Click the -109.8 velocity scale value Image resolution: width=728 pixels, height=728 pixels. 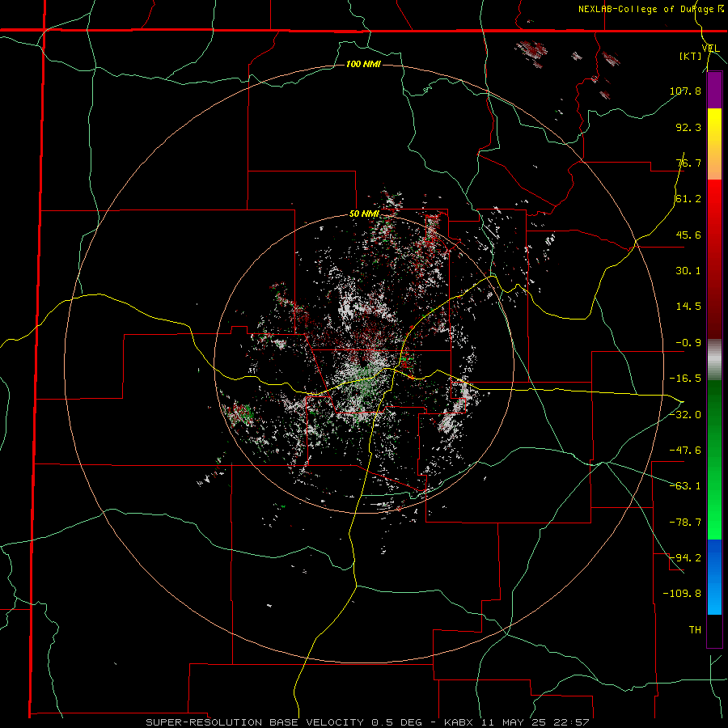coord(682,594)
